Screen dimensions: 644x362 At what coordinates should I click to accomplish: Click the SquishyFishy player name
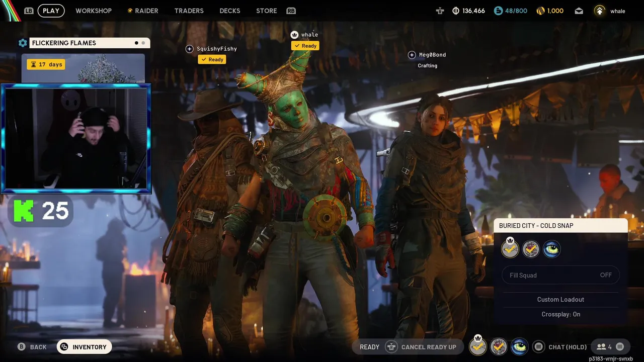[x=216, y=49]
